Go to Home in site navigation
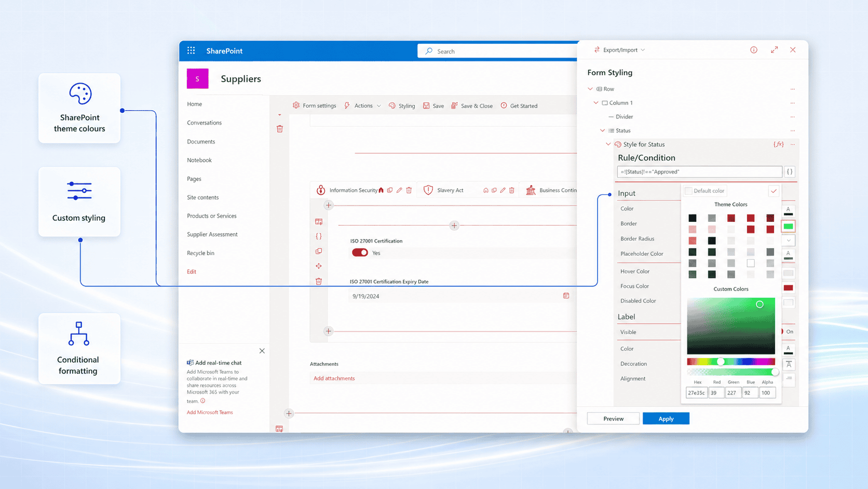868x489 pixels. 195,104
